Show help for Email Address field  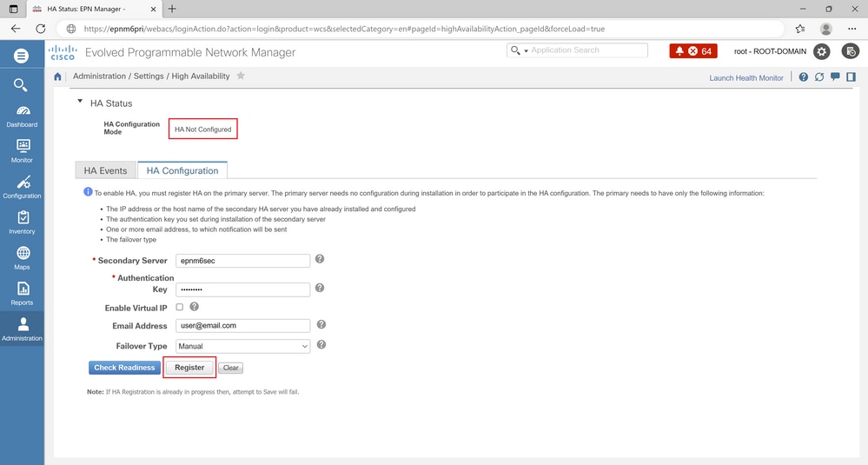click(x=321, y=324)
